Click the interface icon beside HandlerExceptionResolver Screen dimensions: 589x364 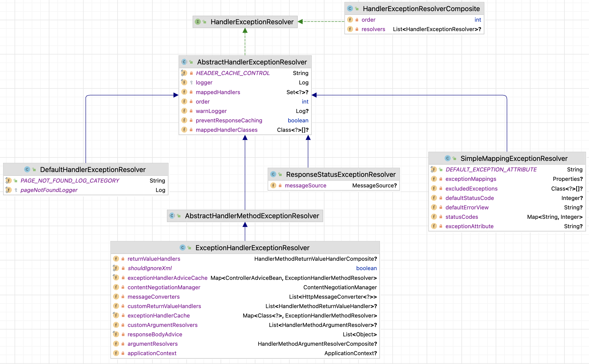click(x=197, y=22)
